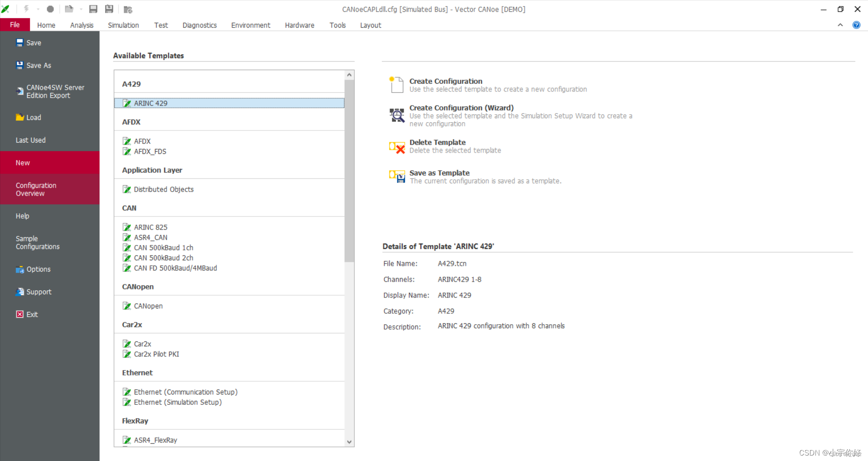Open the dropdown arrow beside the open folder icon
Image resolution: width=868 pixels, height=461 pixels.
81,9
